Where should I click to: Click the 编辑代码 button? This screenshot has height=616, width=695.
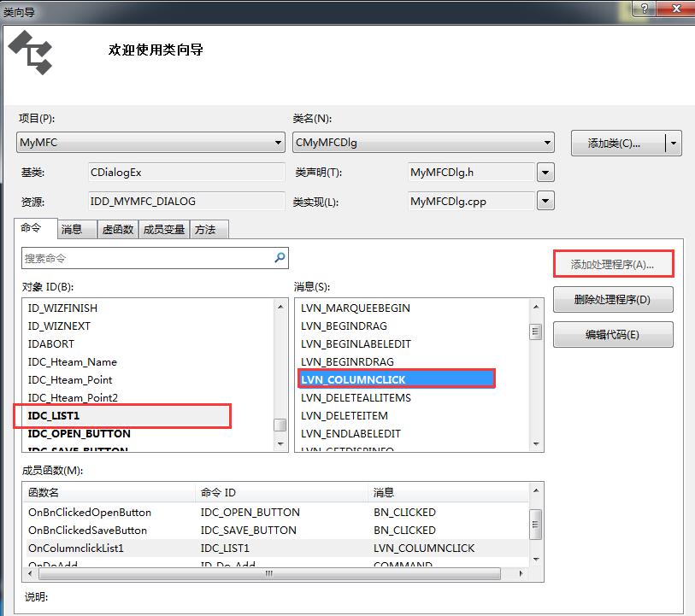[613, 334]
